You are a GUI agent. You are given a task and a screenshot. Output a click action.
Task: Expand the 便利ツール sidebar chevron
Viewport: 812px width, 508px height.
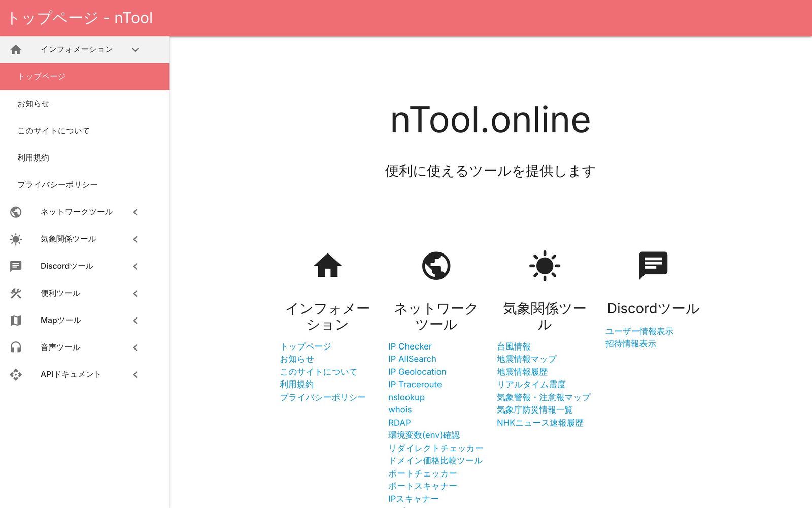click(x=135, y=293)
